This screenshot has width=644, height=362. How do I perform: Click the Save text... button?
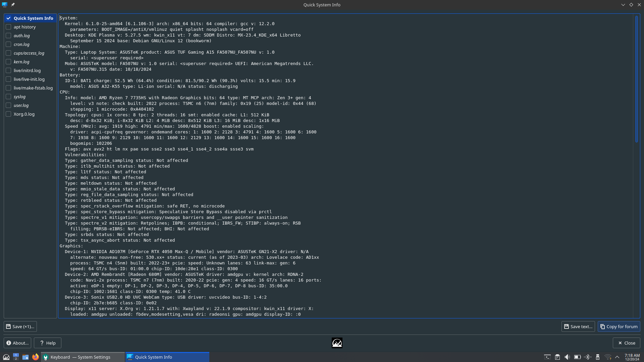click(x=578, y=326)
